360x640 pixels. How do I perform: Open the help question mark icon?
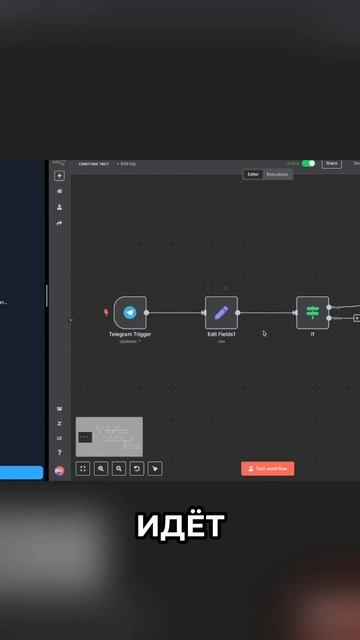pos(60,452)
